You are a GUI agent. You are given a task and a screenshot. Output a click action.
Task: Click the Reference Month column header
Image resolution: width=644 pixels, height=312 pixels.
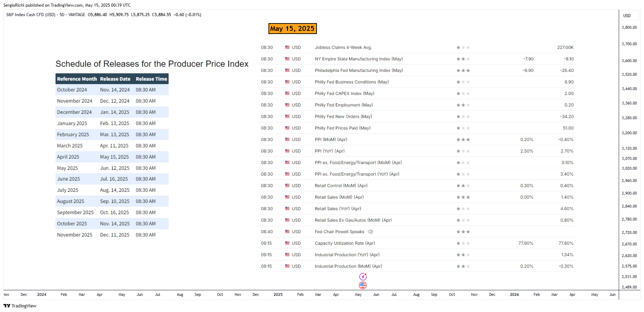tap(77, 79)
